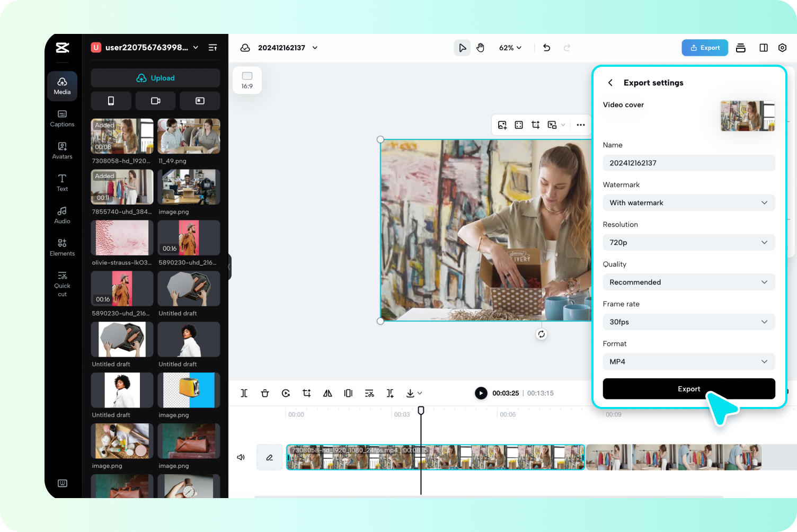Delete the selected clip using the trash icon

(265, 393)
